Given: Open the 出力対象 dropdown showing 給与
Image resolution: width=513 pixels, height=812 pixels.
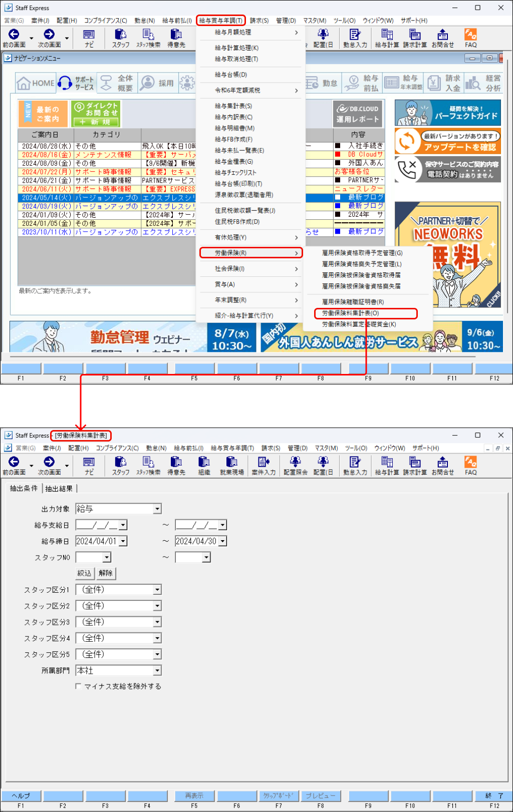Looking at the screenshot, I should click(157, 509).
